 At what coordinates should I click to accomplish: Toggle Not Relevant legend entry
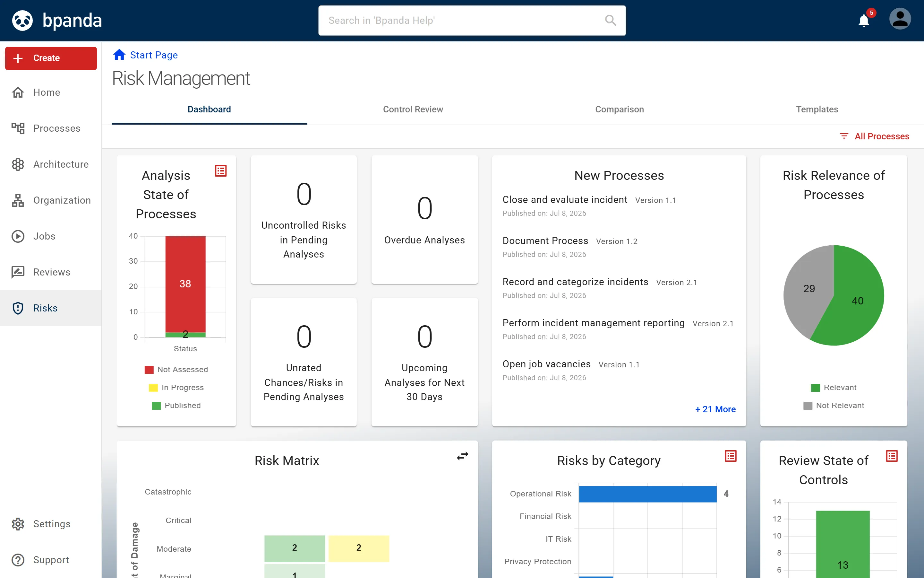(834, 406)
